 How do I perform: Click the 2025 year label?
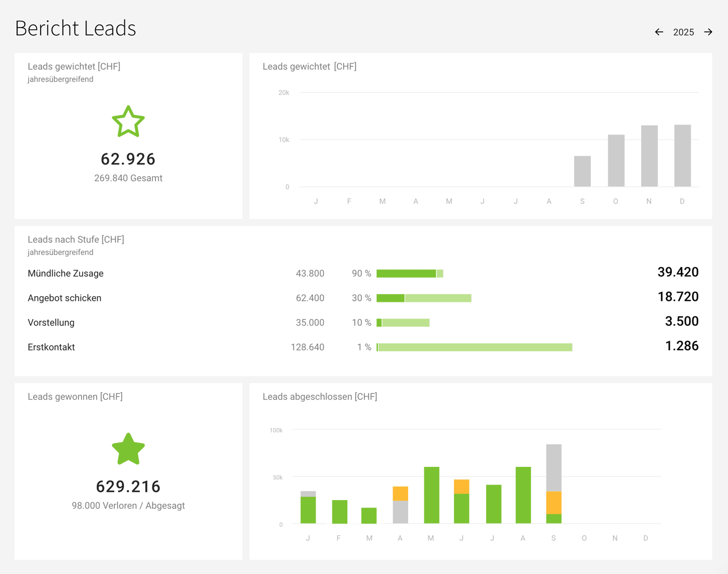click(x=683, y=32)
